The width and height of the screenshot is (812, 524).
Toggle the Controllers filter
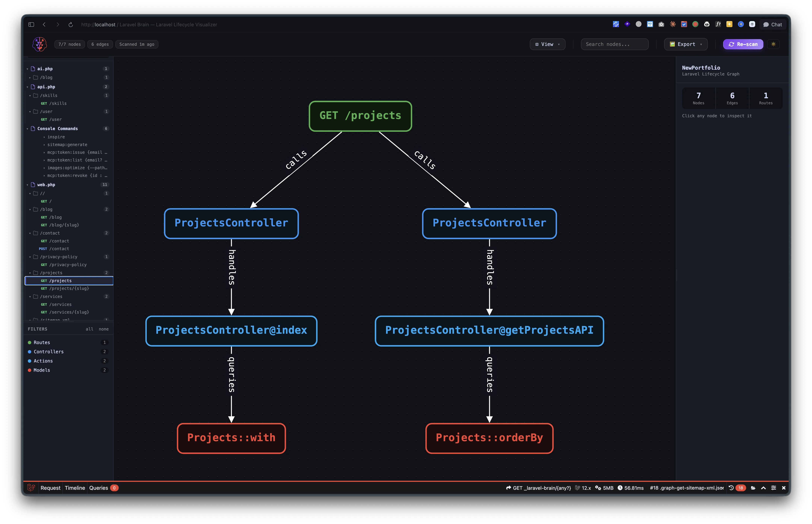(68, 351)
